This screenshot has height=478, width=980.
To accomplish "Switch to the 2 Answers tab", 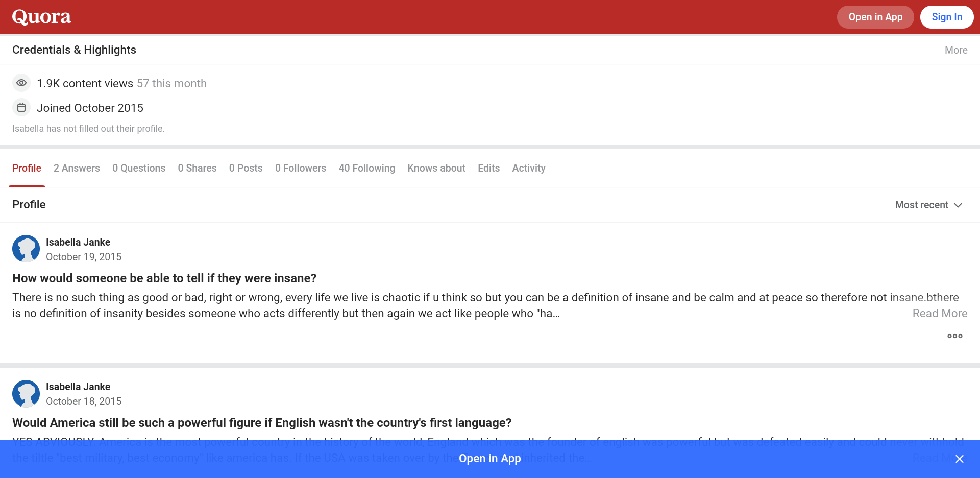I will (x=77, y=168).
